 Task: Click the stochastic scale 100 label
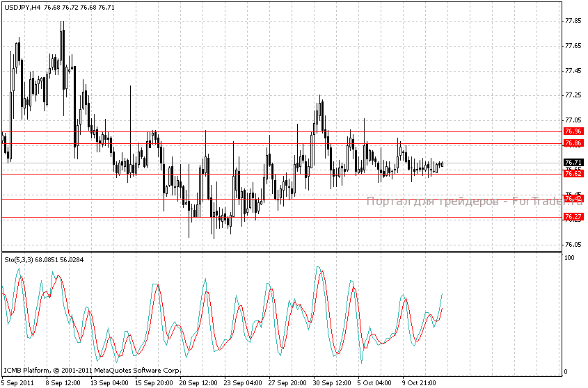point(569,258)
